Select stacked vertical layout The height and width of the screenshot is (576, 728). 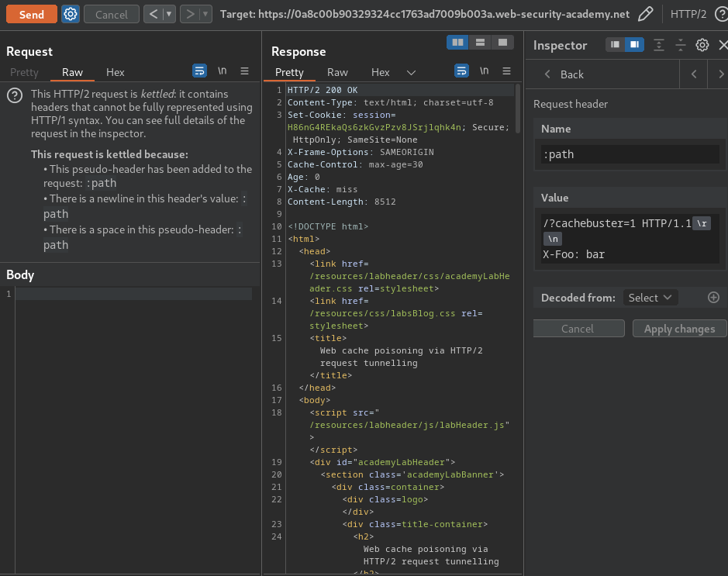(480, 43)
